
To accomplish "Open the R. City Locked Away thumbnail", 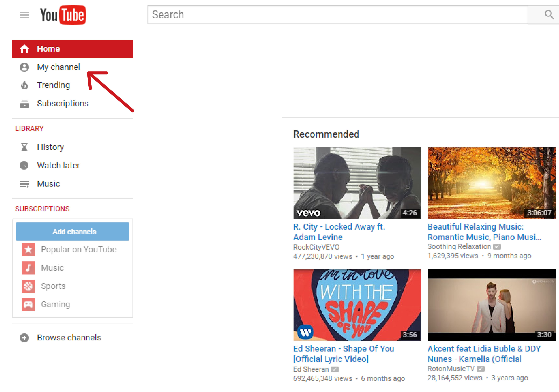I will [357, 183].
